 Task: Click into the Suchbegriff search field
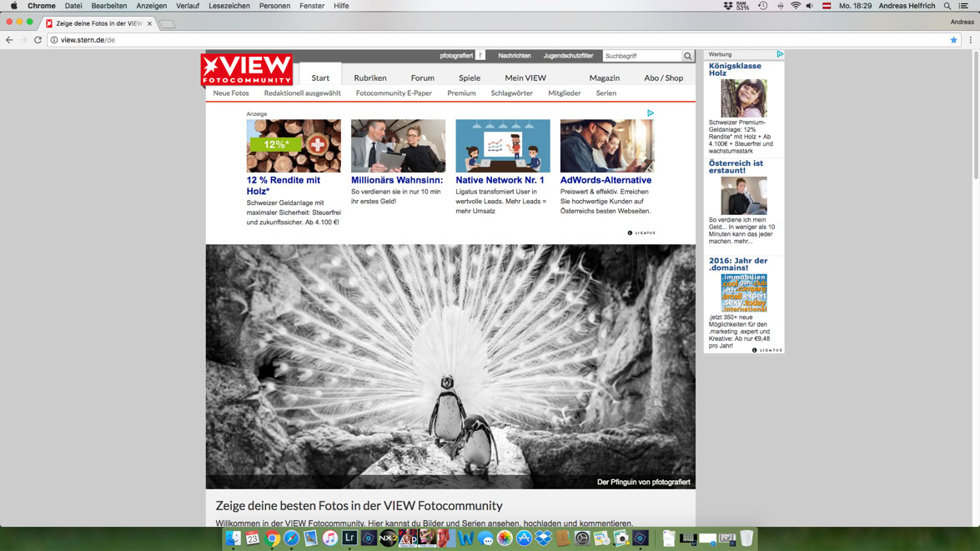(x=642, y=56)
